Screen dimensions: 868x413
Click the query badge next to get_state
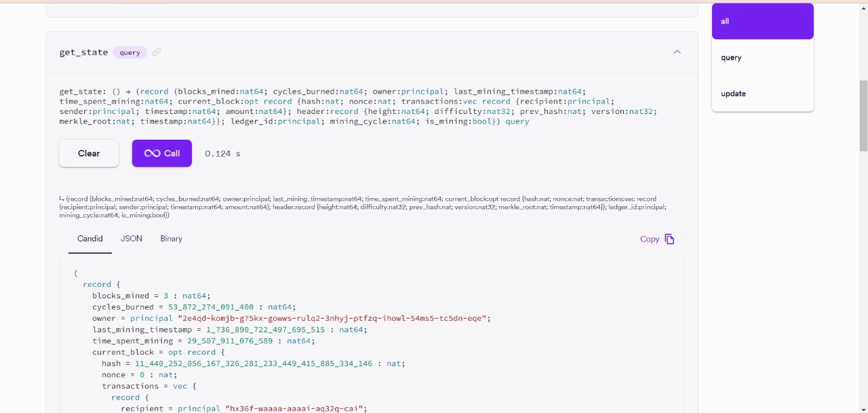(130, 52)
